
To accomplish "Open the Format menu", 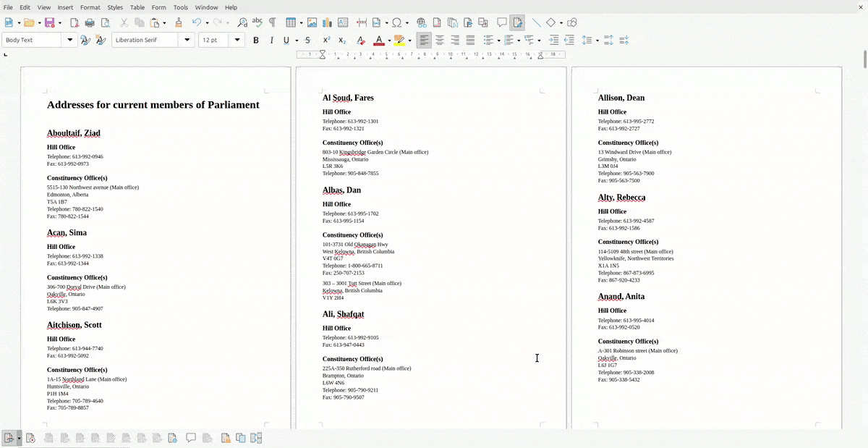I will point(90,7).
